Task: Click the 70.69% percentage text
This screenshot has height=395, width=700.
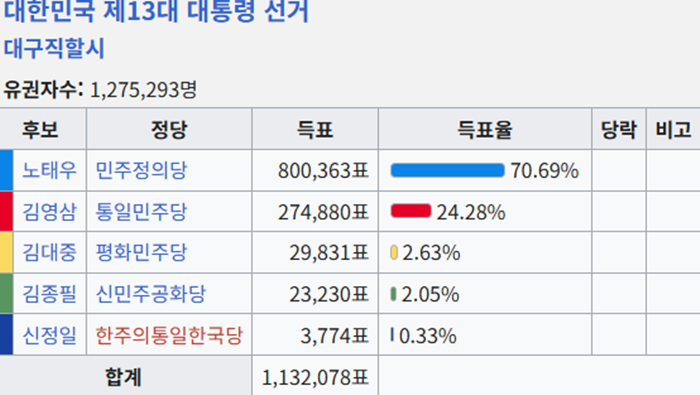Action: click(545, 170)
